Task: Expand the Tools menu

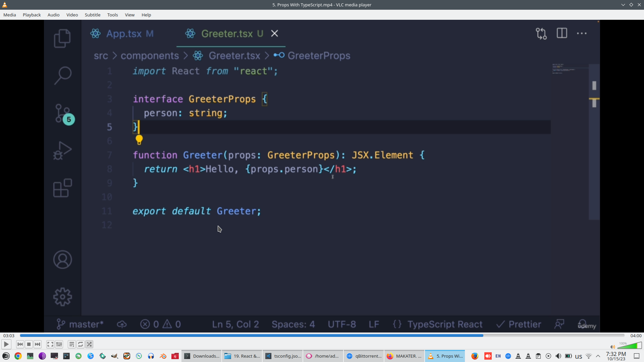Action: pos(112,15)
